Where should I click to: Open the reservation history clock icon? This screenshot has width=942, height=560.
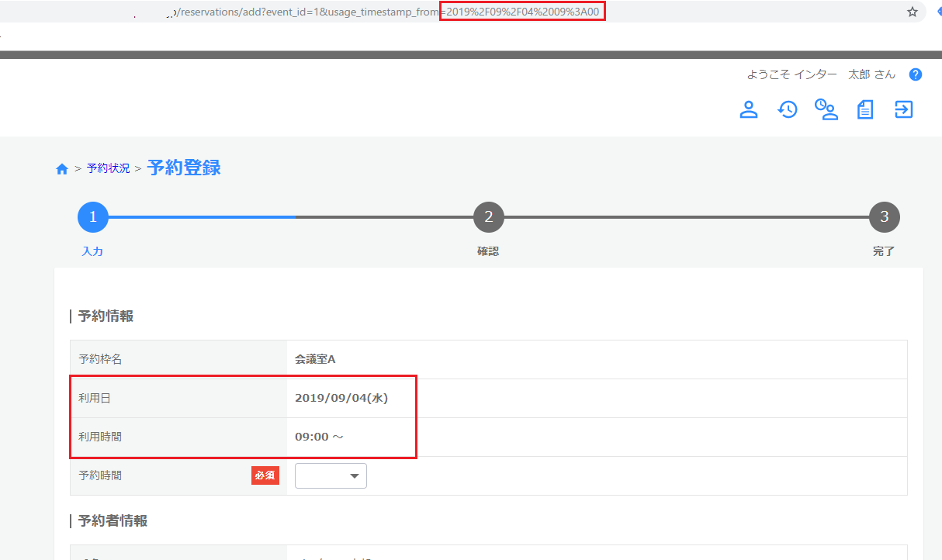tap(788, 109)
